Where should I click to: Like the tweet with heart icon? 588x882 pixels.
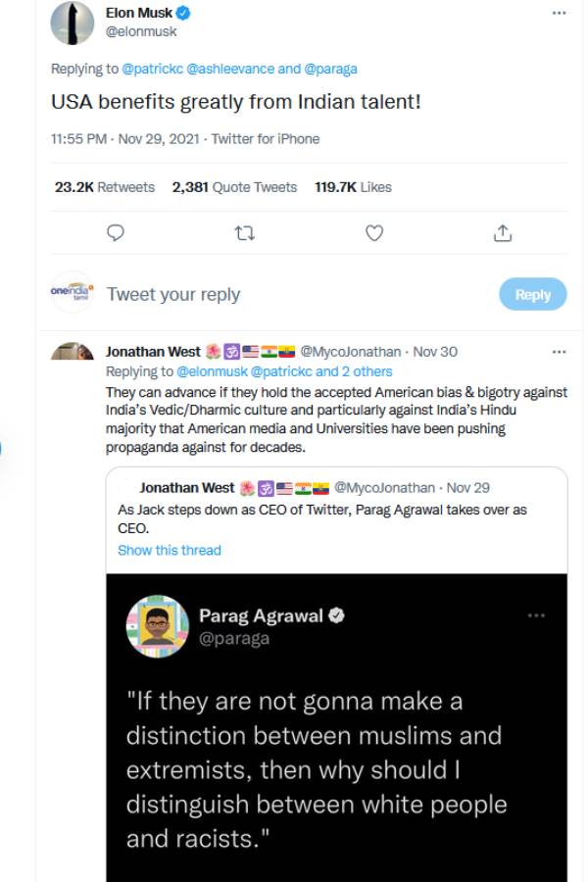(x=373, y=232)
